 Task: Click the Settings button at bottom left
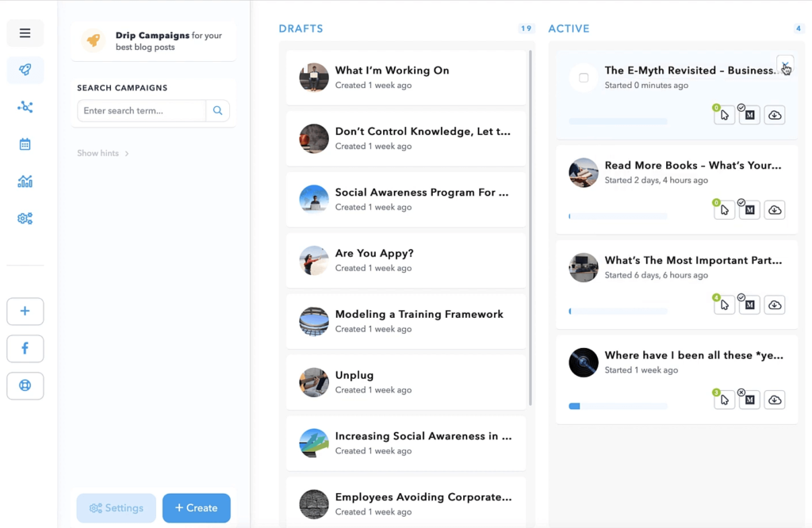(x=117, y=508)
